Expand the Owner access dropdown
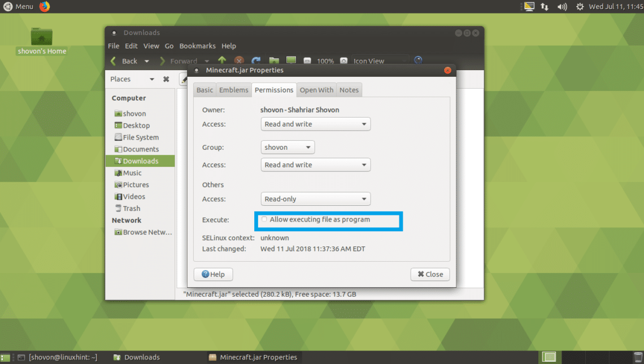 pos(315,124)
